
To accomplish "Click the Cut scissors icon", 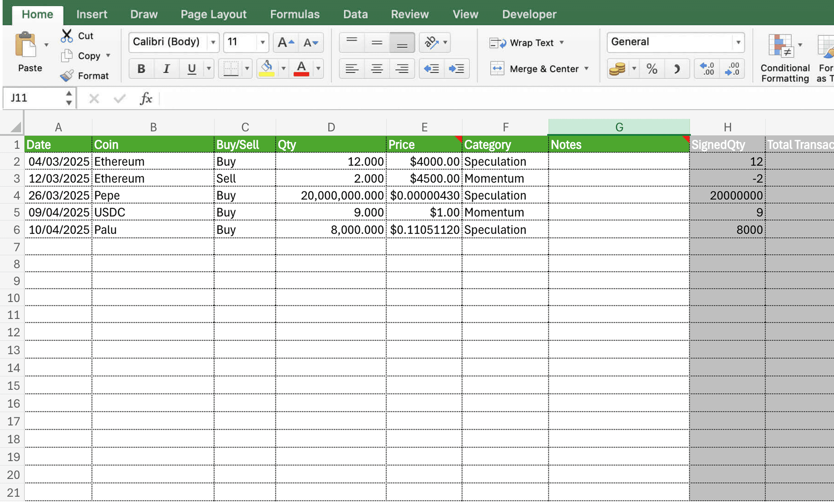I will coord(67,36).
